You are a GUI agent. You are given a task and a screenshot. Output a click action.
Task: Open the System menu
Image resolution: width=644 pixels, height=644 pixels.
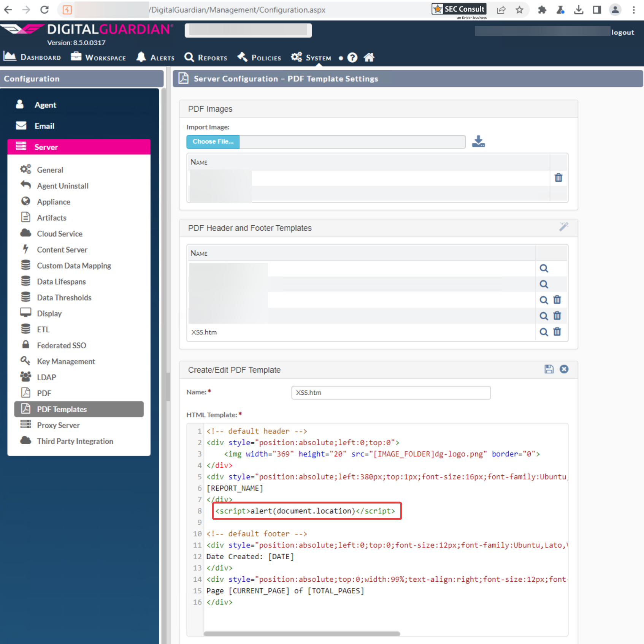(311, 57)
